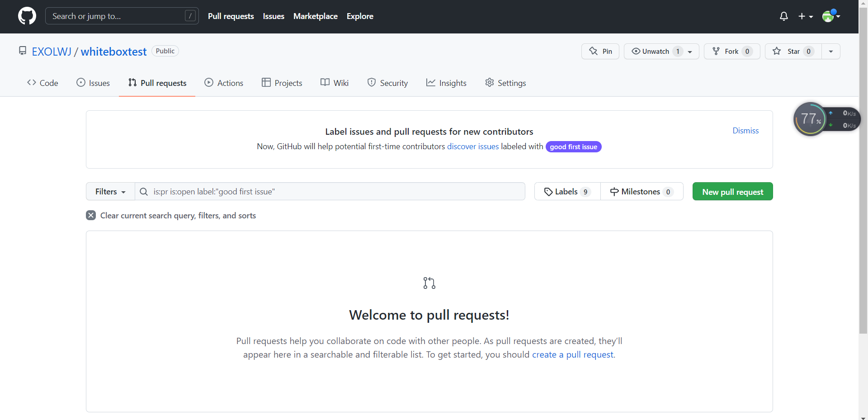Click the banner heading about new contributors

click(429, 132)
